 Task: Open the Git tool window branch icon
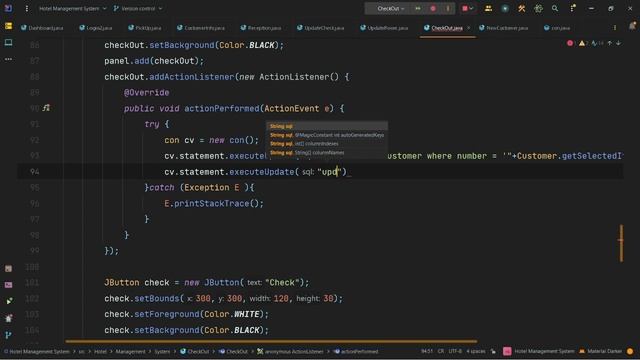coord(9,335)
